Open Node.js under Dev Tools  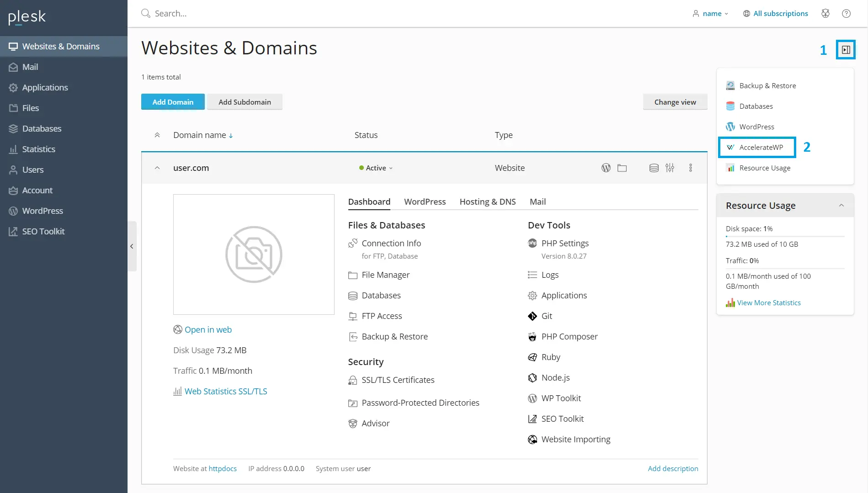tap(549, 377)
